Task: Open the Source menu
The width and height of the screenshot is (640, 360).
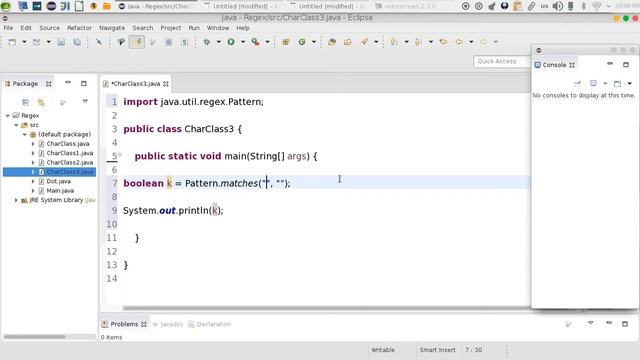Action: 49,28
